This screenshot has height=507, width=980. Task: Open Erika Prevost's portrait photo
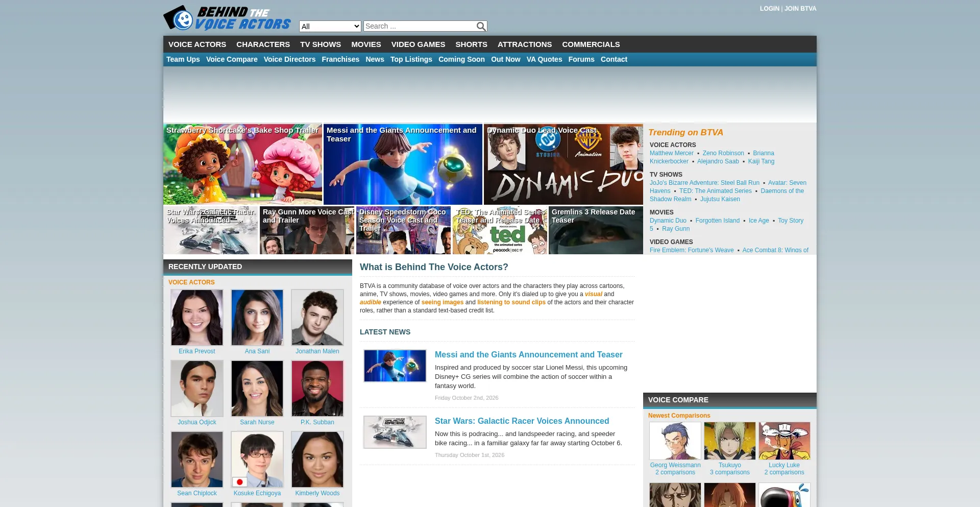197,318
